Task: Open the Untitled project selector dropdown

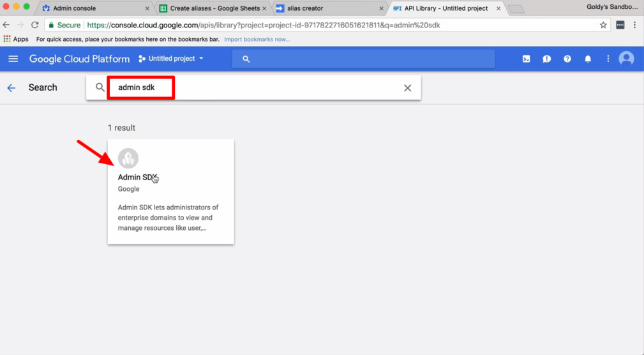Action: pos(171,59)
